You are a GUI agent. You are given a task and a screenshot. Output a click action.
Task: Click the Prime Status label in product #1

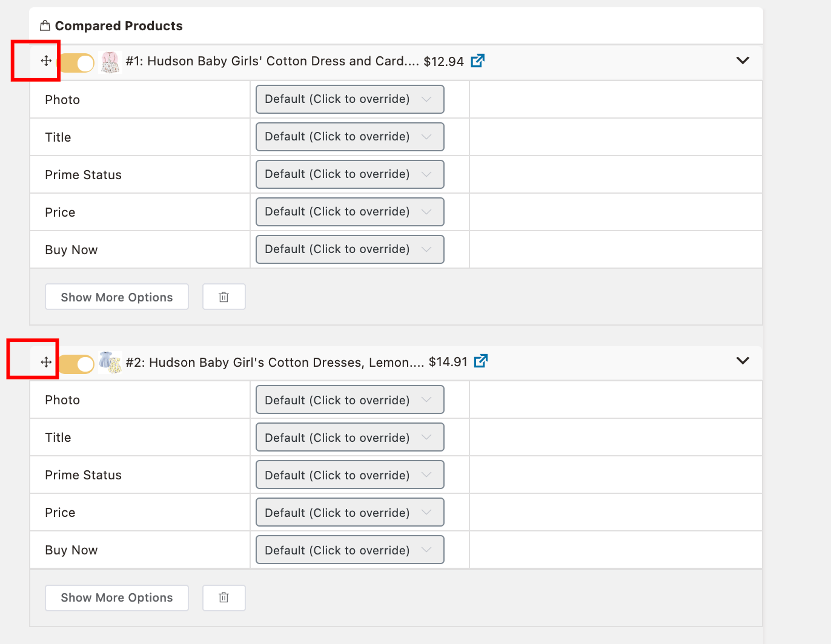coord(83,175)
